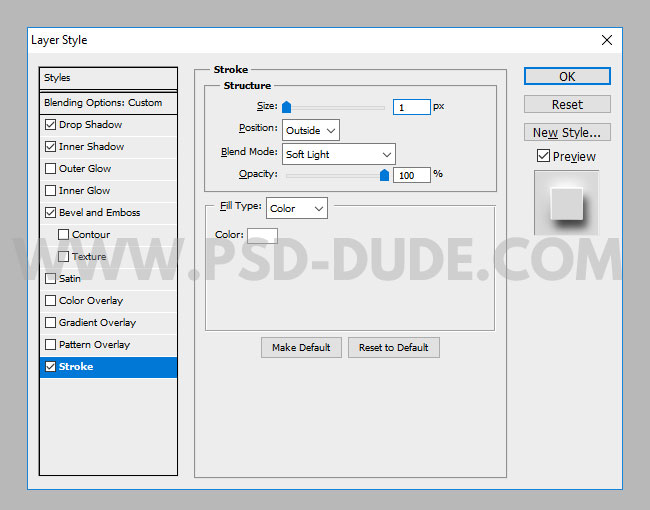Click the style preview thumbnail

(566, 203)
